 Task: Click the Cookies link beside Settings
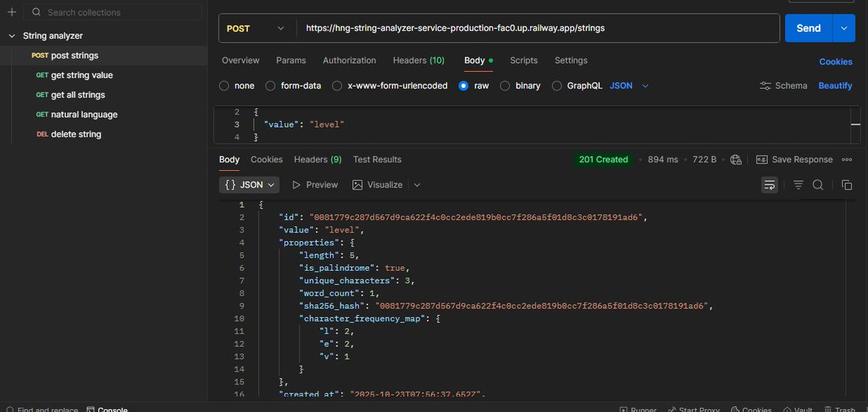tap(835, 62)
